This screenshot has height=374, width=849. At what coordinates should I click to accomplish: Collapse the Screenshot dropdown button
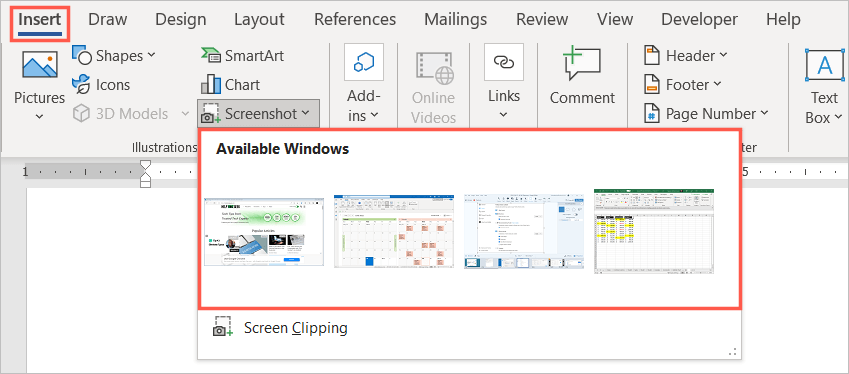[x=258, y=114]
